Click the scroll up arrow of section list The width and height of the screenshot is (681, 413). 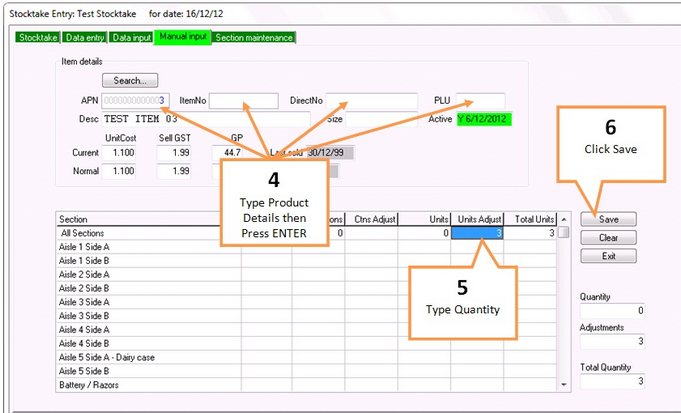pyautogui.click(x=564, y=219)
